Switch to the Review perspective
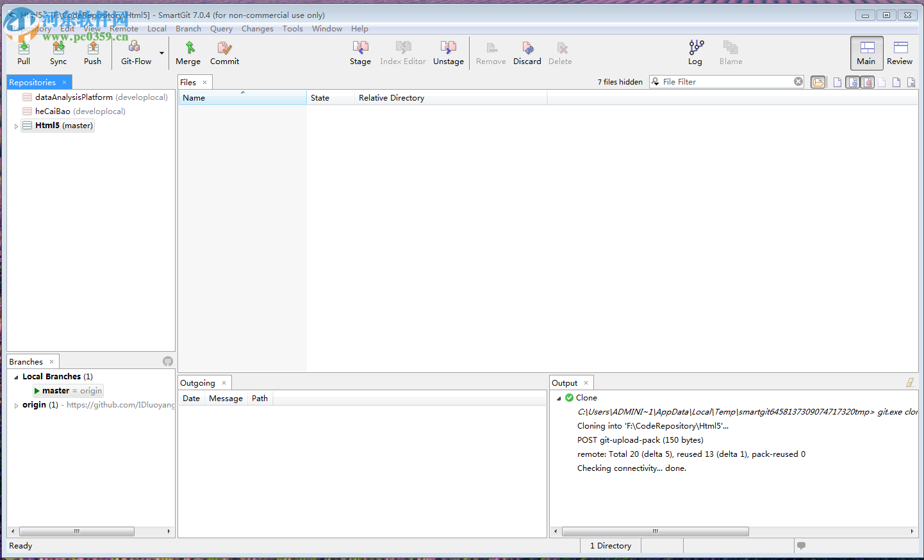 pyautogui.click(x=900, y=53)
